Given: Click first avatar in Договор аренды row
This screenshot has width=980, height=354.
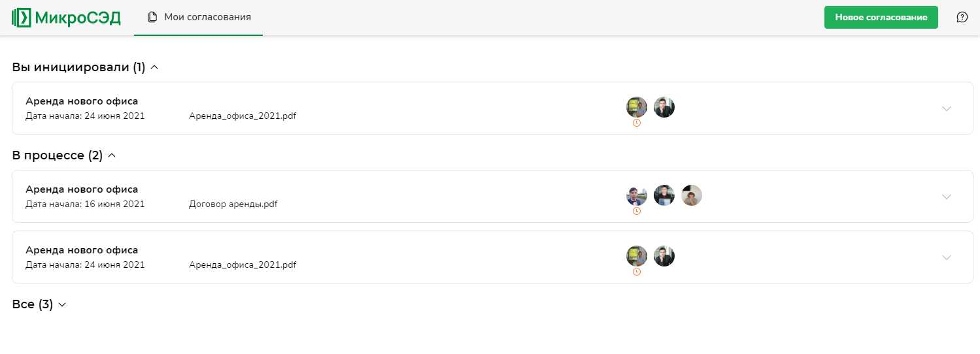Looking at the screenshot, I should coord(637,195).
